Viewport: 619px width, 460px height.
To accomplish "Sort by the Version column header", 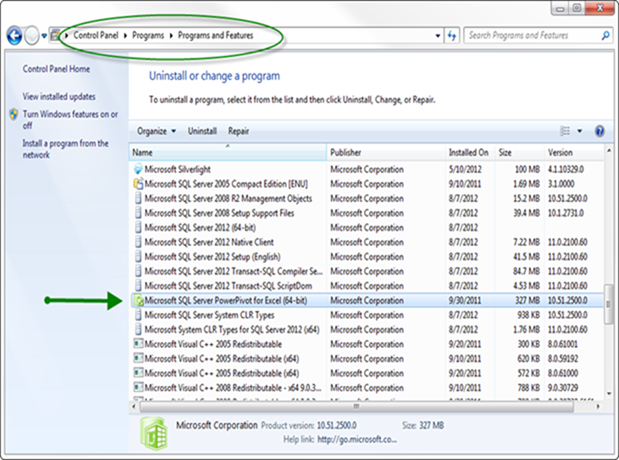I will 574,152.
